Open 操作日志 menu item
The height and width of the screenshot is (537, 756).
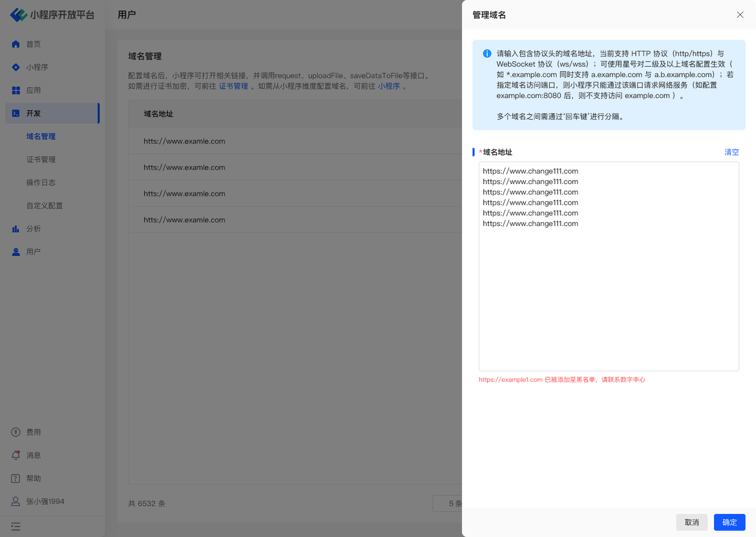pyautogui.click(x=41, y=182)
